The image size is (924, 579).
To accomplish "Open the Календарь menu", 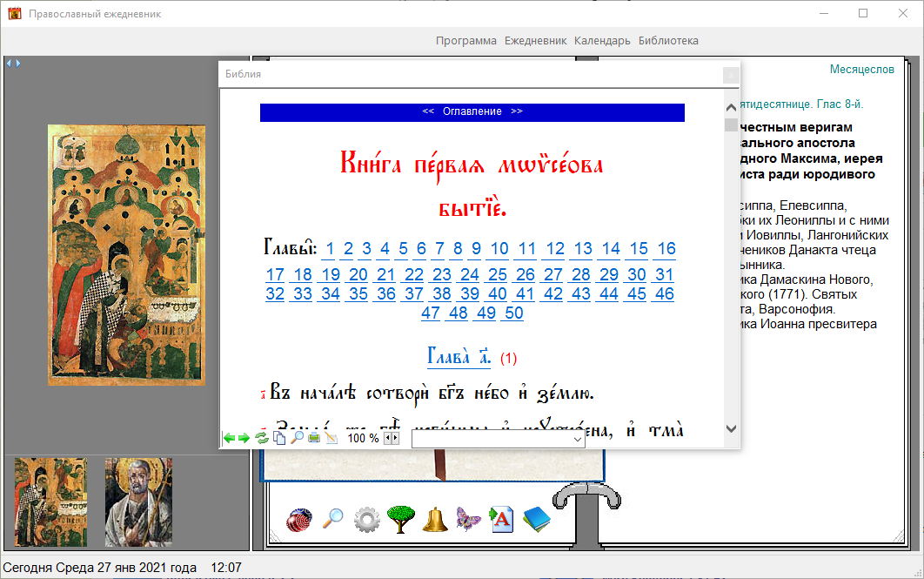I will (602, 41).
